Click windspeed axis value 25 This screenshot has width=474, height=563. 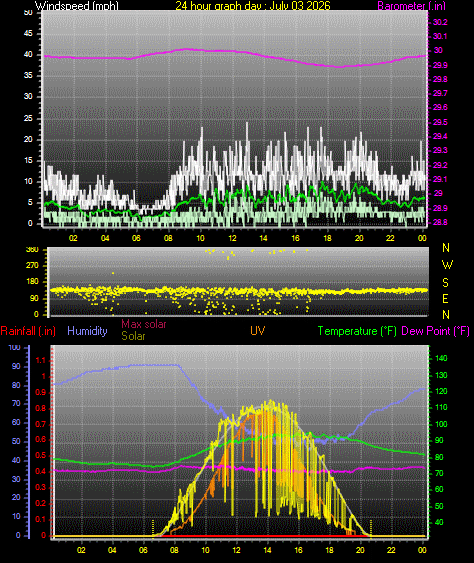point(28,118)
